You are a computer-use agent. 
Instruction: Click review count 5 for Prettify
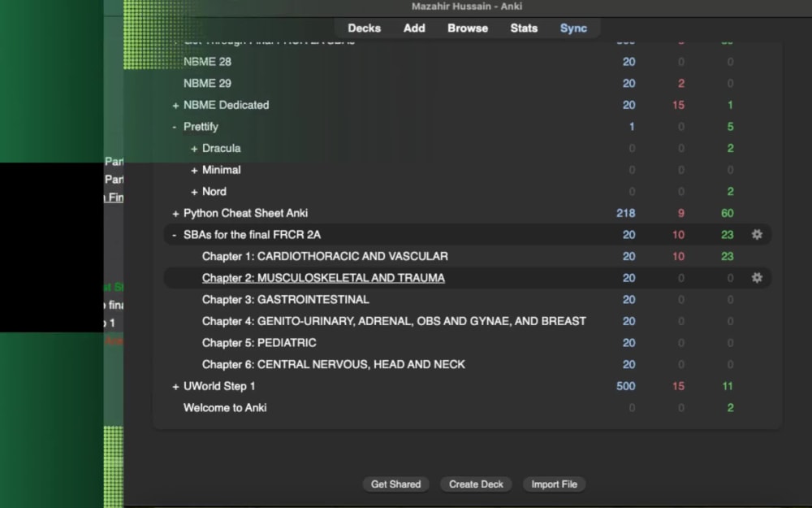(x=730, y=127)
